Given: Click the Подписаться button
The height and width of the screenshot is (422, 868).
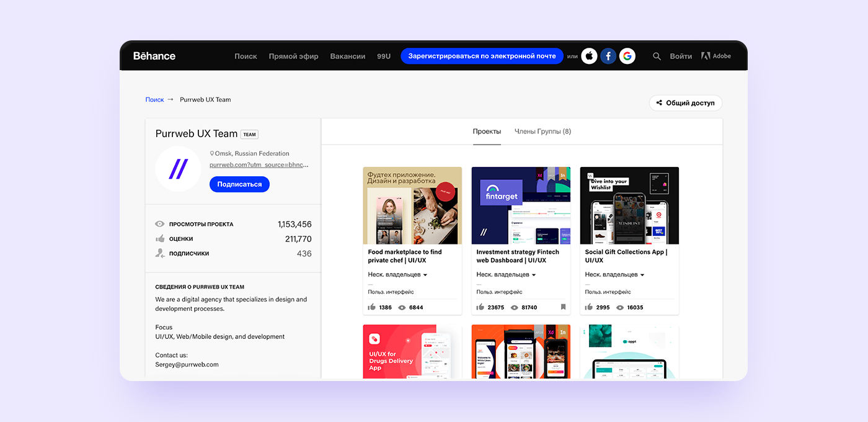Looking at the screenshot, I should point(239,184).
